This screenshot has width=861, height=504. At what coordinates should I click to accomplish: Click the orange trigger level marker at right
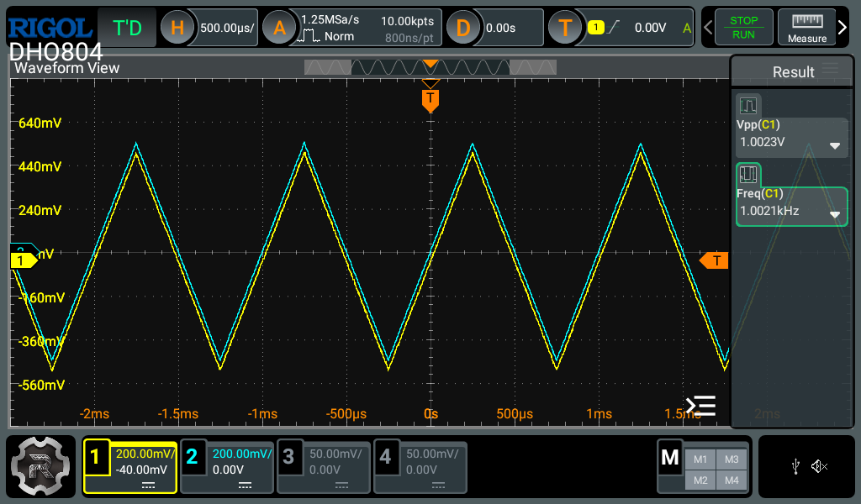click(714, 260)
